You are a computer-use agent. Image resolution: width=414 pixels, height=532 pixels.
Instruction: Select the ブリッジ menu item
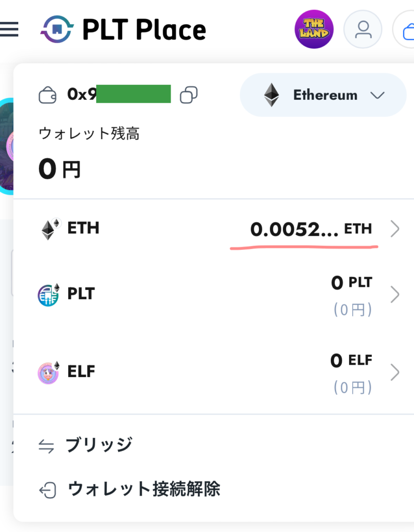tap(99, 445)
